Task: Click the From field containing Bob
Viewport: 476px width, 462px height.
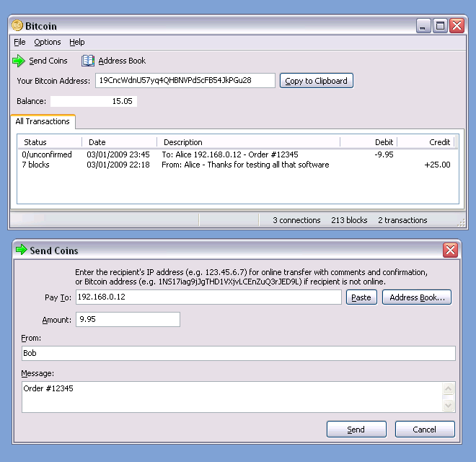Action: pos(238,353)
